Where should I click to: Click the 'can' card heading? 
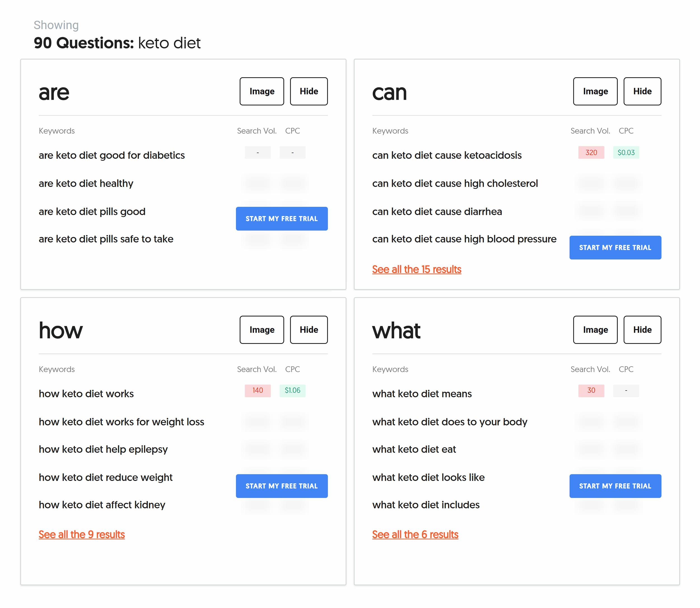[389, 93]
